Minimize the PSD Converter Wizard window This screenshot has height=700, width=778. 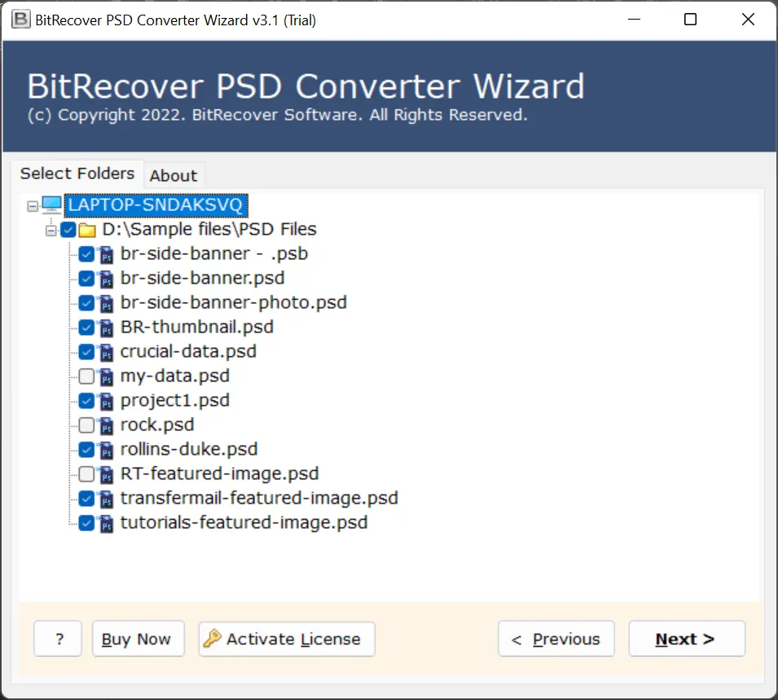pos(634,20)
